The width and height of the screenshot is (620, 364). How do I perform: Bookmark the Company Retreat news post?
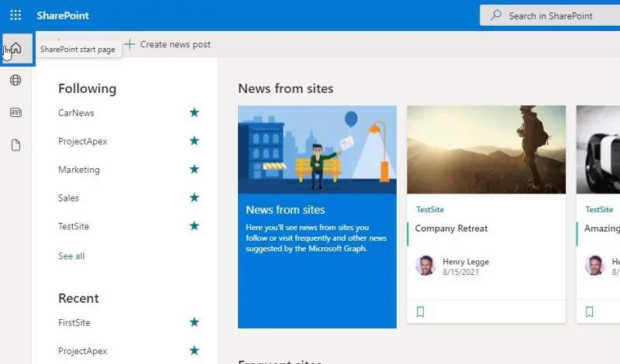420,312
